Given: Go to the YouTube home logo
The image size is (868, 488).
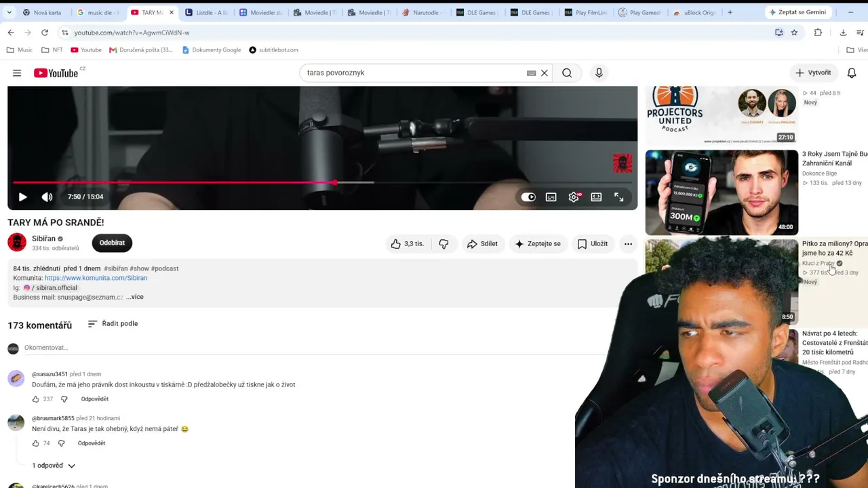Looking at the screenshot, I should pyautogui.click(x=56, y=73).
